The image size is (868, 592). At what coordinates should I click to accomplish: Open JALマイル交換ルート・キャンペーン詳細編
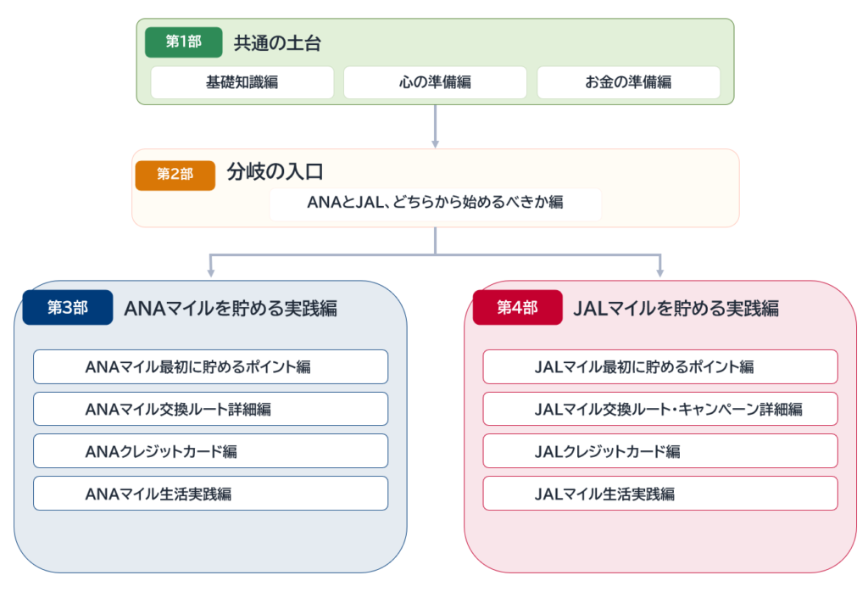tap(659, 409)
